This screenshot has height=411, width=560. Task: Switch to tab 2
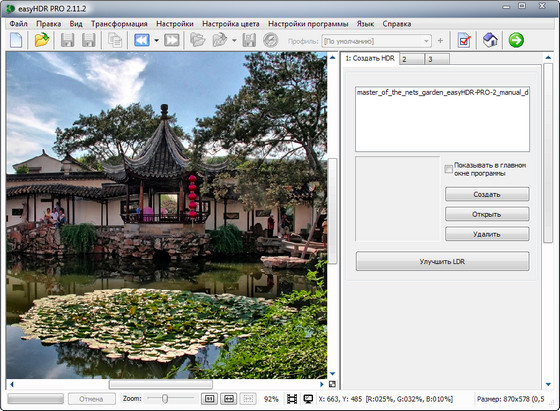pos(412,59)
